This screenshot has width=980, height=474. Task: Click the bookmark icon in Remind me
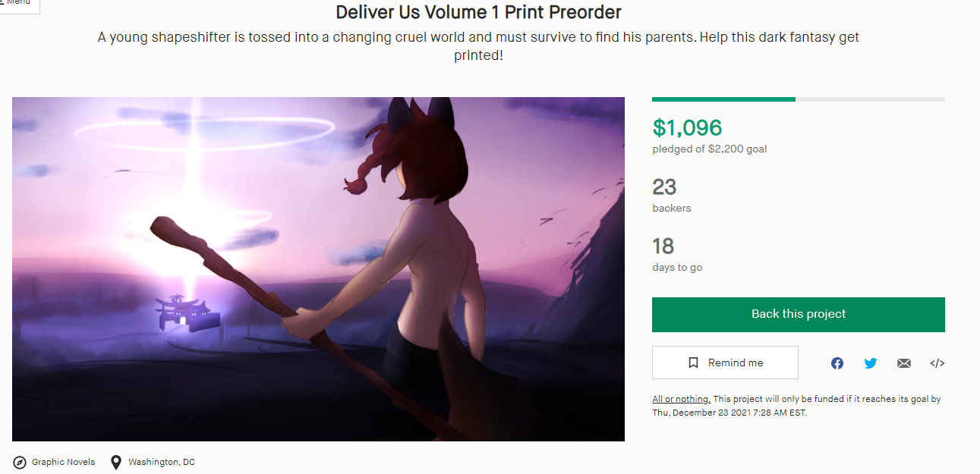point(693,363)
